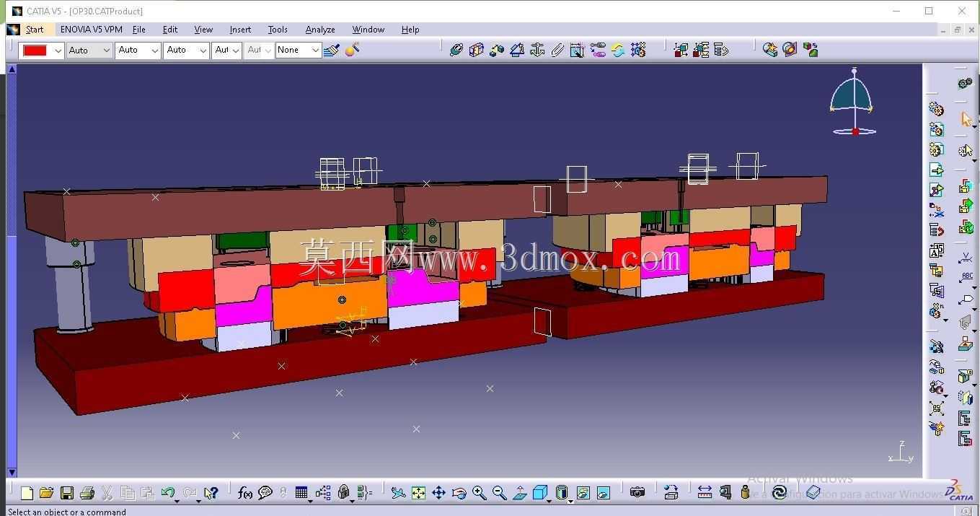The height and width of the screenshot is (516, 980).
Task: Click the xyz axis triad in viewport
Action: pyautogui.click(x=901, y=452)
